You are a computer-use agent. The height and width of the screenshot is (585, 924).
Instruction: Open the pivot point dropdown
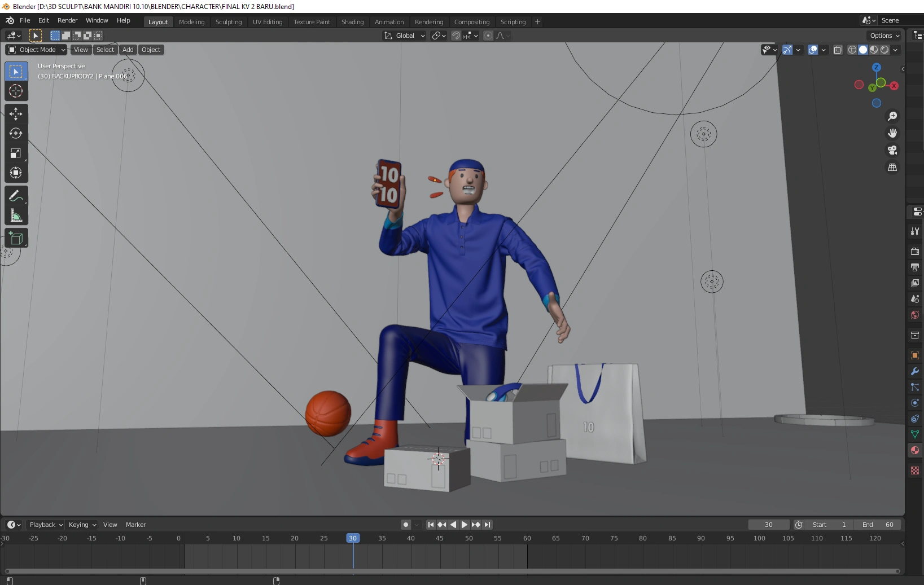coord(439,36)
